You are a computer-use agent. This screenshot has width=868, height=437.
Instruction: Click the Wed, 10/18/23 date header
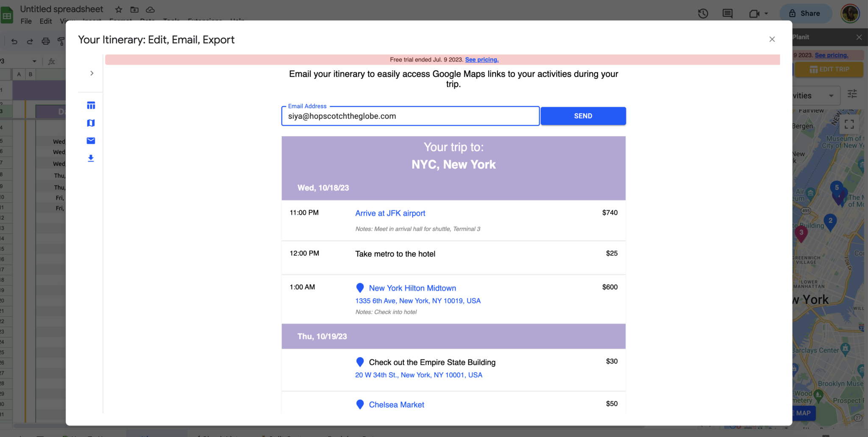coord(323,188)
